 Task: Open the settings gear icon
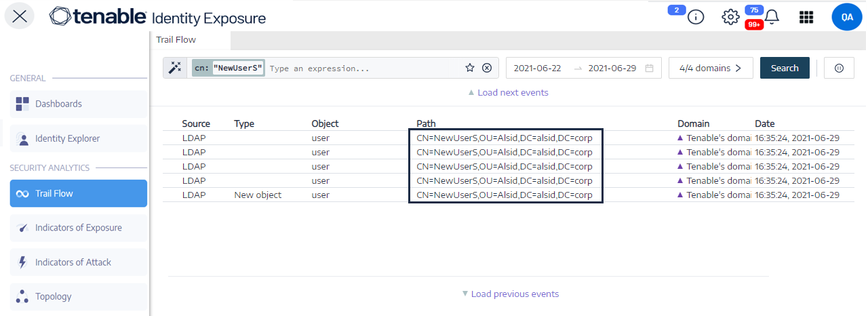pyautogui.click(x=730, y=18)
